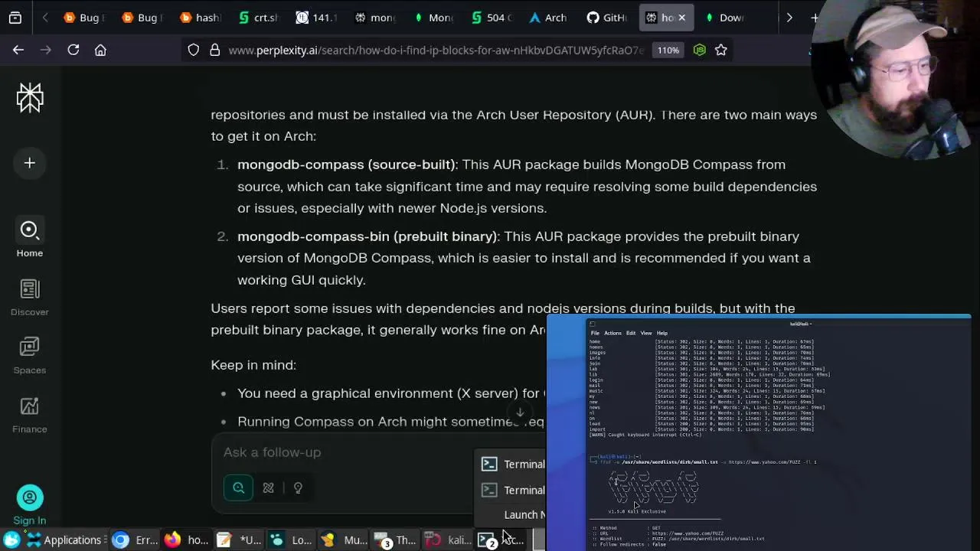Switch to the '504' browser tab
The height and width of the screenshot is (551, 980).
[x=491, y=17]
